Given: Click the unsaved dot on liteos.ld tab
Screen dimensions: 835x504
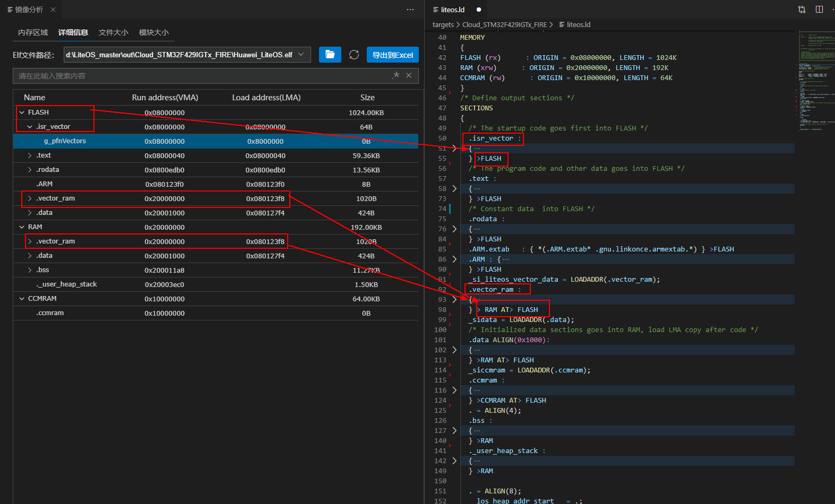Looking at the screenshot, I should tap(479, 10).
